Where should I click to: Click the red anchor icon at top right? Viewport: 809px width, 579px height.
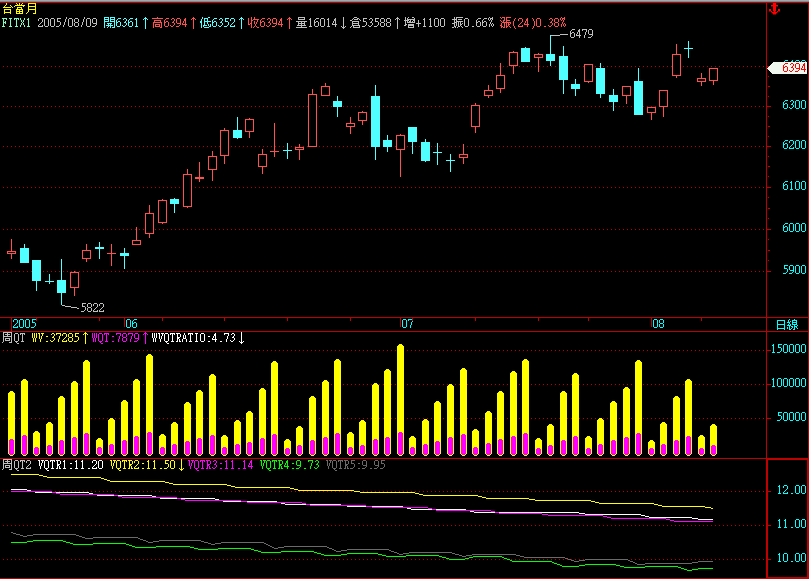pyautogui.click(x=773, y=9)
